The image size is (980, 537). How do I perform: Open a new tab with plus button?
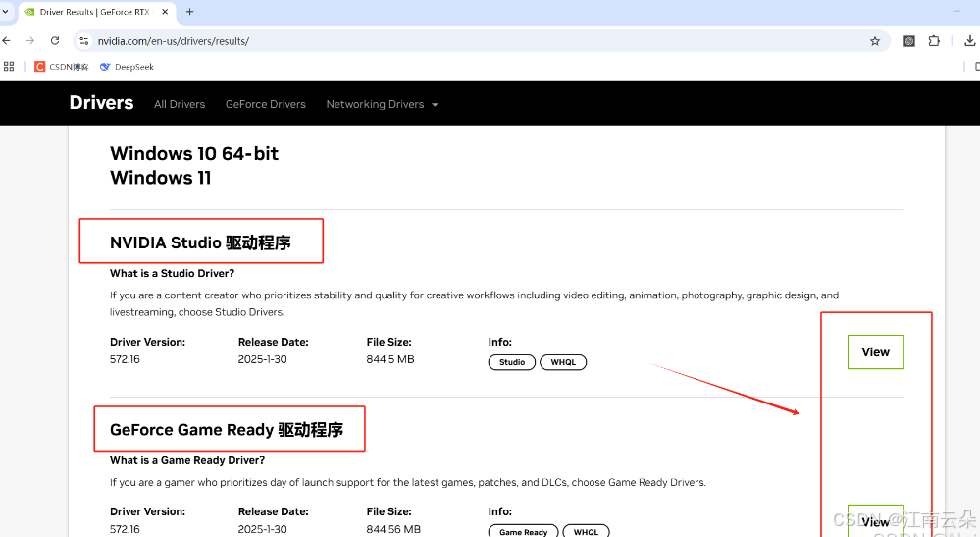[190, 11]
